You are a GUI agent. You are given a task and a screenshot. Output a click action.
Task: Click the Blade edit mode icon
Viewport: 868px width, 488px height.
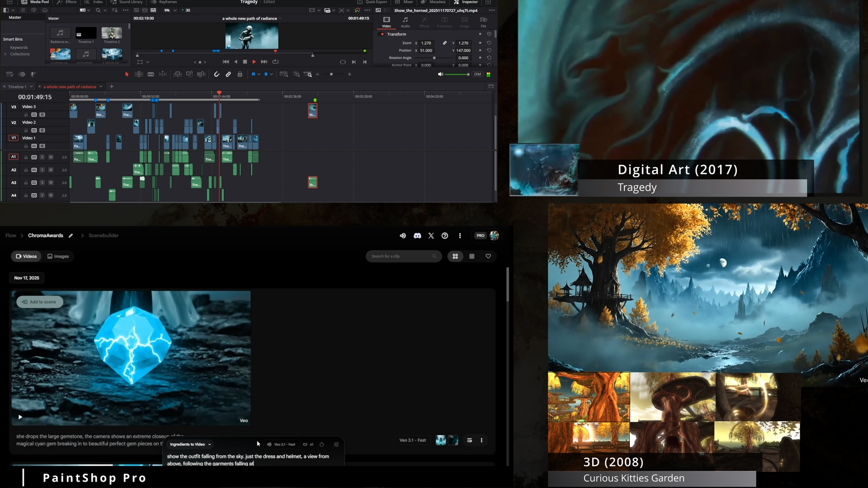[x=151, y=74]
